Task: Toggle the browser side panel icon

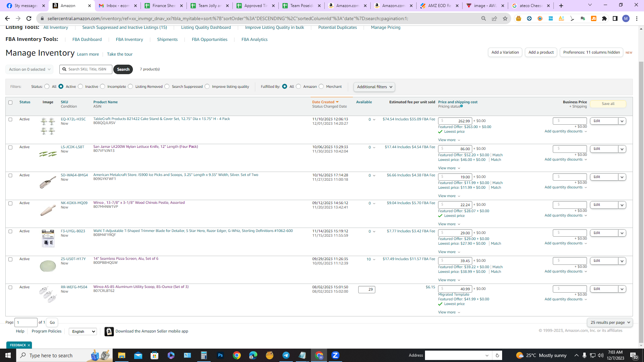Action: click(x=615, y=18)
